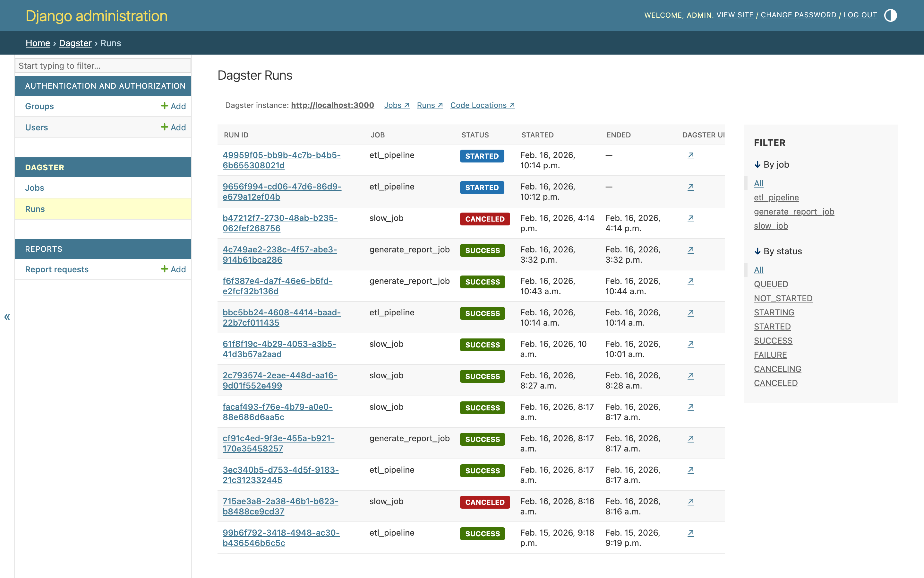Filter runs by generate_report_job
Screen dimensions: 924x578
(794, 211)
